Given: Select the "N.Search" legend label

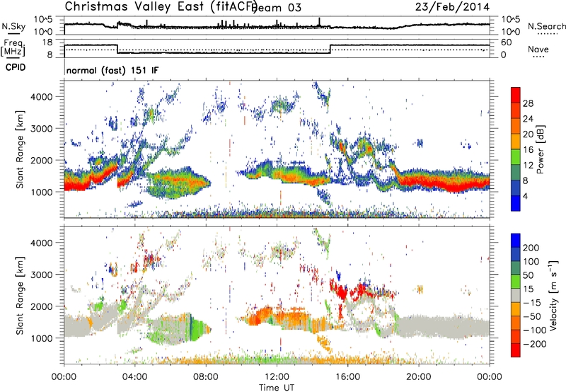Looking at the screenshot, I should click(547, 26).
